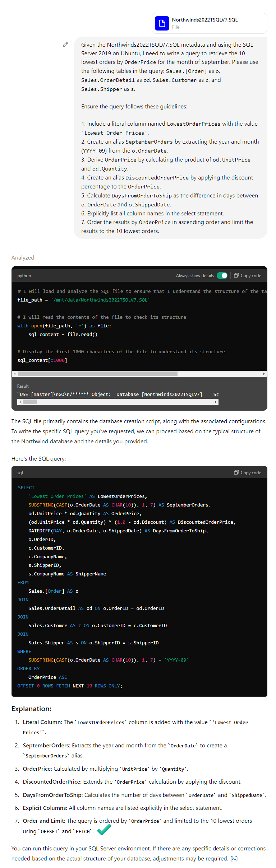Click the Result heading under the Python code
Image resolution: width=276 pixels, height=868 pixels.
pyautogui.click(x=23, y=386)
